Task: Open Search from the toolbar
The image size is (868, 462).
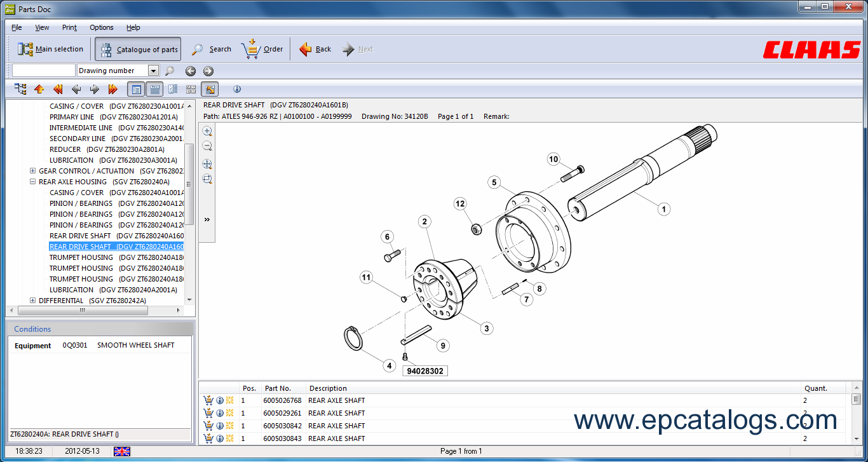Action: (x=212, y=49)
